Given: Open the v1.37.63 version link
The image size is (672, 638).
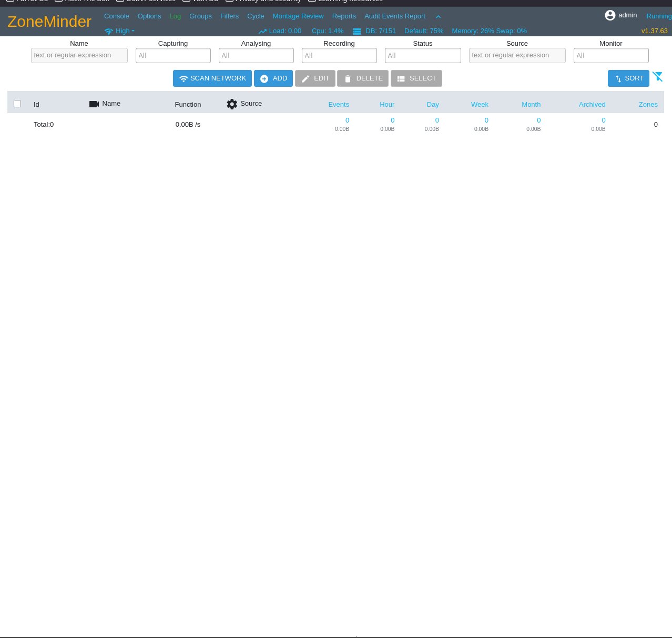Looking at the screenshot, I should [x=655, y=31].
